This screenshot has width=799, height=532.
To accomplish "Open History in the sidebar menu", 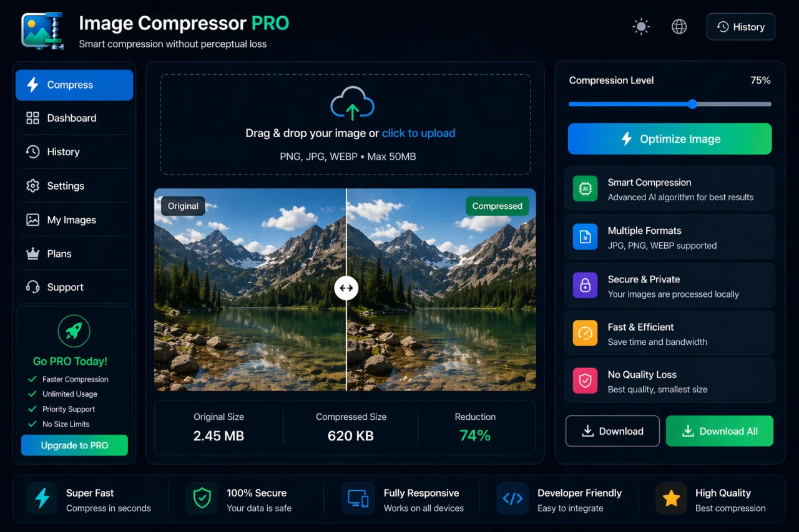I will coord(74,152).
